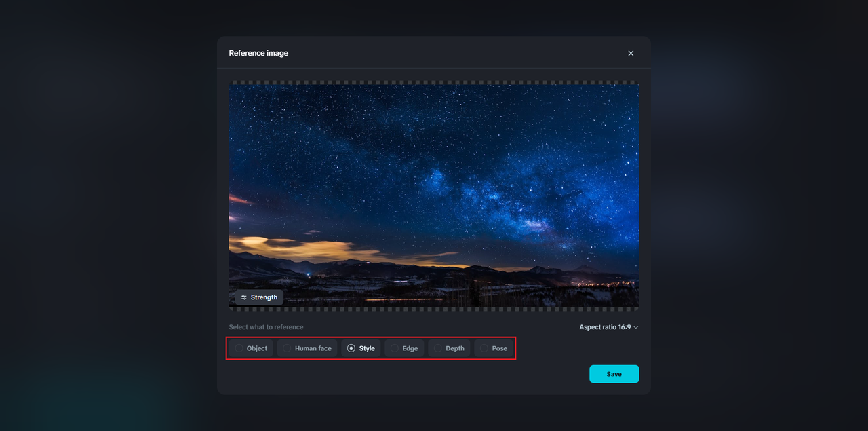This screenshot has width=868, height=431.
Task: Select the Depth reference option
Action: pos(449,348)
